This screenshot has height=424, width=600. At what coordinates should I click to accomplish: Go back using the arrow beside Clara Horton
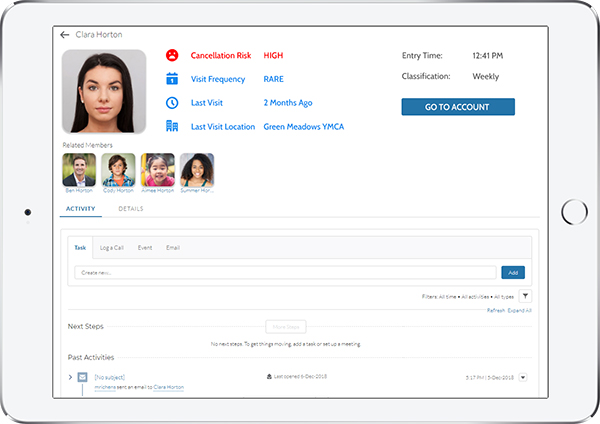65,34
